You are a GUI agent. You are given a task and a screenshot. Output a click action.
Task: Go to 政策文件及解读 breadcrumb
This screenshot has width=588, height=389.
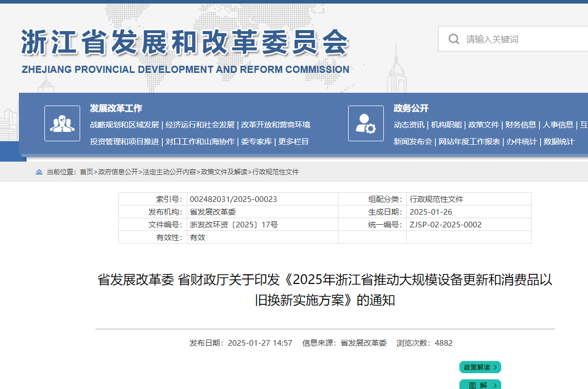tap(224, 172)
